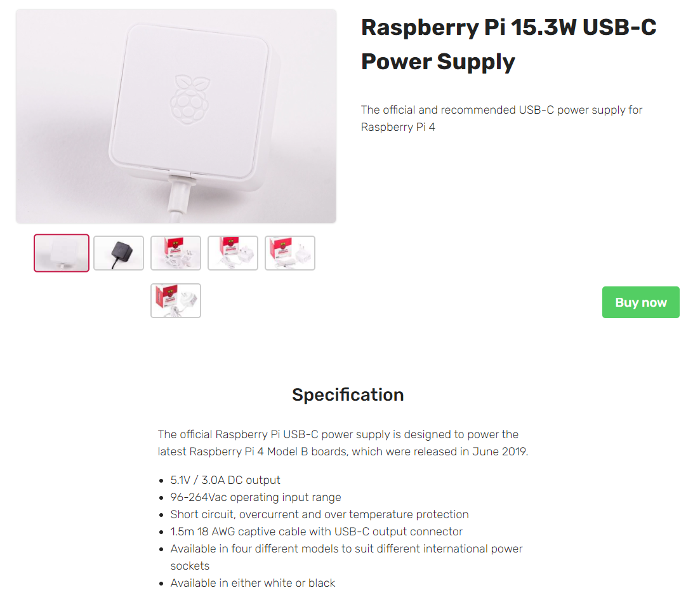Screen dimensions: 700x609
Task: Open the lone second-row plug thumbnail
Action: 176,301
